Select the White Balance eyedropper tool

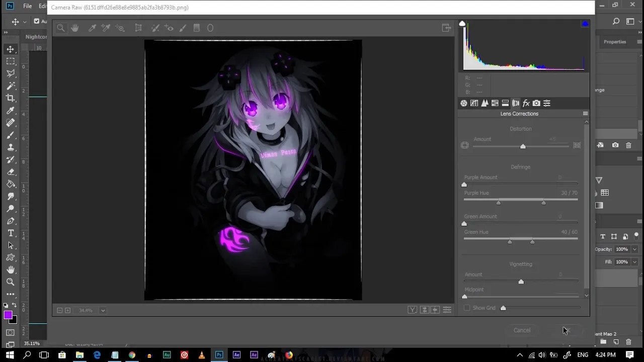click(92, 28)
